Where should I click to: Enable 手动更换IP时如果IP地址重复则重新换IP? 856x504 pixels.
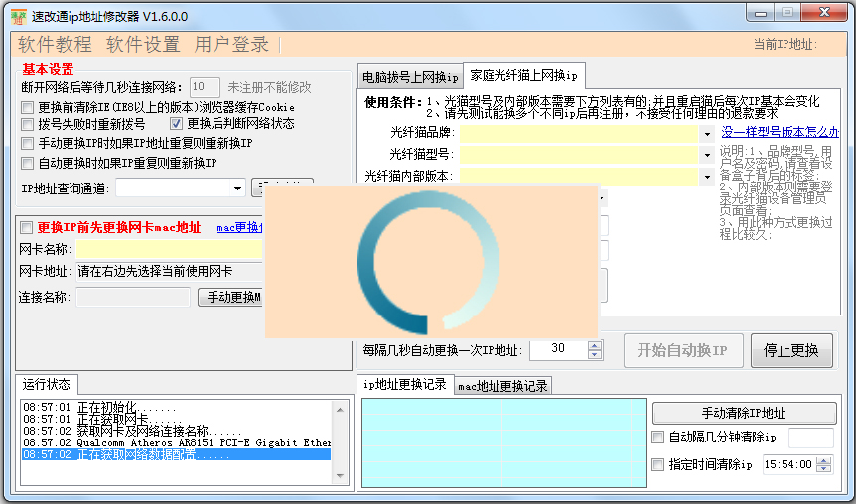point(27,144)
